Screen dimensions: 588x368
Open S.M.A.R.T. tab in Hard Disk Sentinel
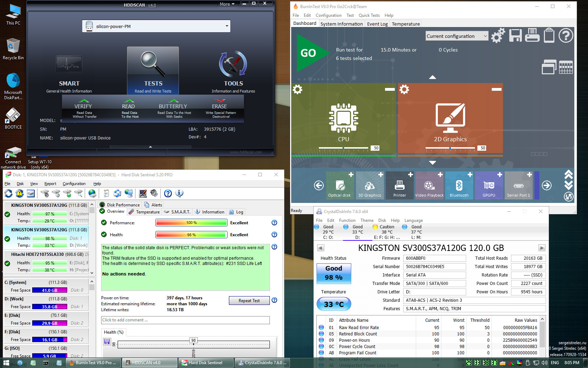tap(177, 212)
